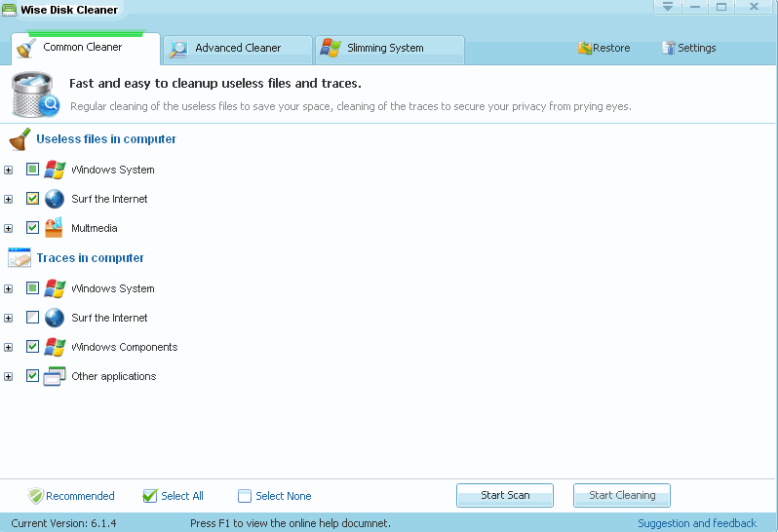Click the Other applications label
This screenshot has height=532, width=778.
(114, 376)
